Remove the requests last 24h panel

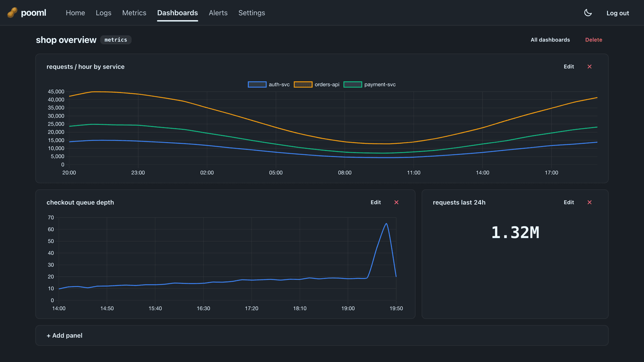(x=590, y=202)
